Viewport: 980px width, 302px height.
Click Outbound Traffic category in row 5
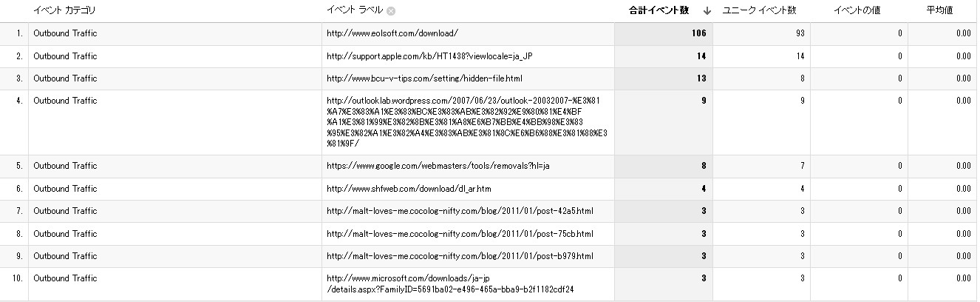click(x=65, y=167)
